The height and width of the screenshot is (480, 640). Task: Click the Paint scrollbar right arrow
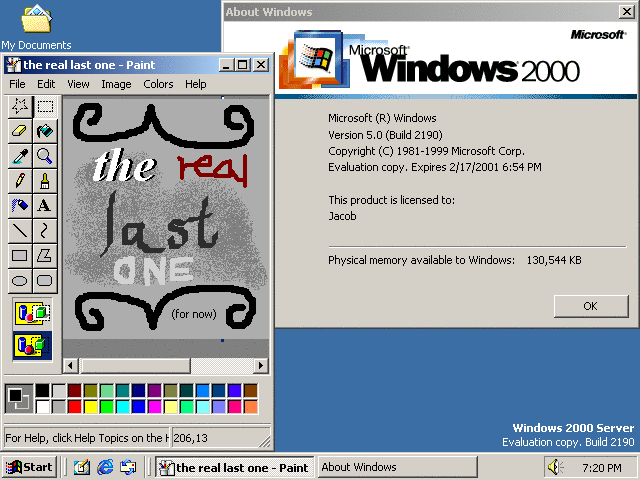[261, 365]
